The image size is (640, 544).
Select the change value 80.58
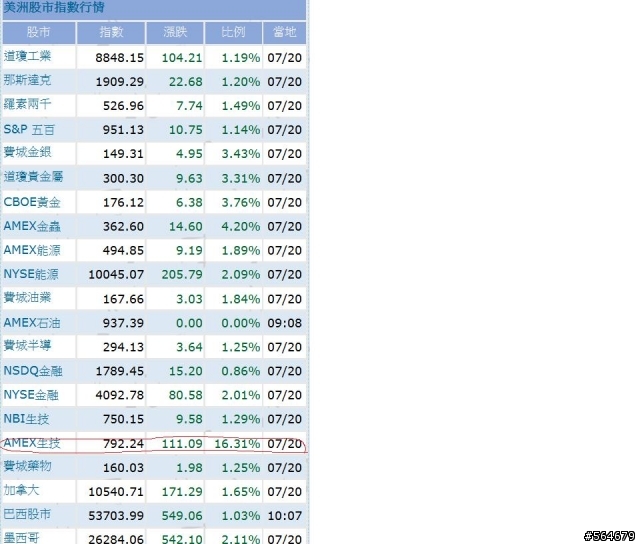coord(186,395)
